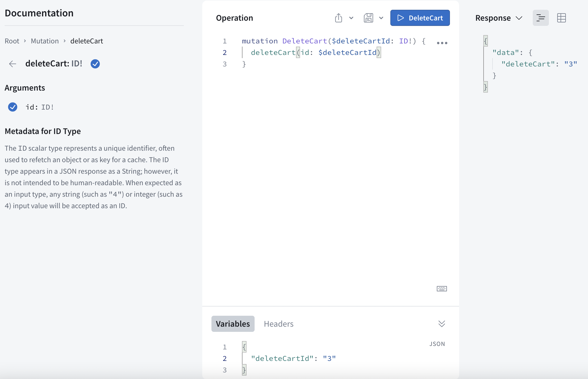
Task: Toggle the deleteCart field checkmark
Action: [95, 64]
